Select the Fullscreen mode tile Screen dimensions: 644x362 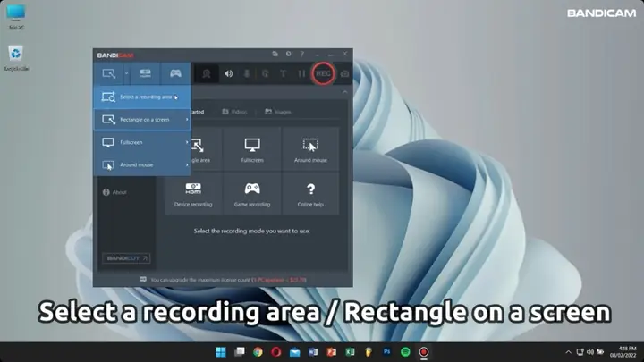pos(252,149)
